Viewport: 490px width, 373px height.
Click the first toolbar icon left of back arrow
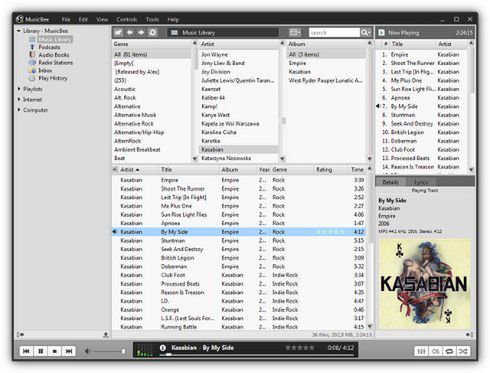pyautogui.click(x=118, y=33)
